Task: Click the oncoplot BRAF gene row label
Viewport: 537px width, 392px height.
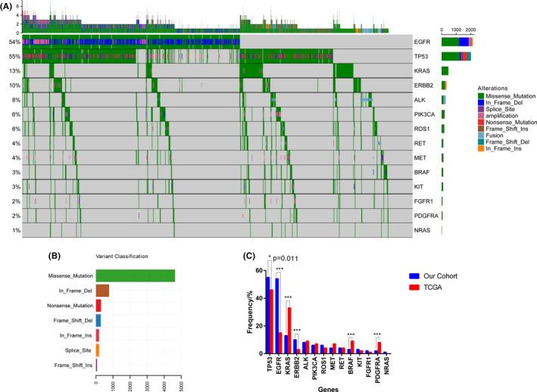Action: pyautogui.click(x=422, y=173)
